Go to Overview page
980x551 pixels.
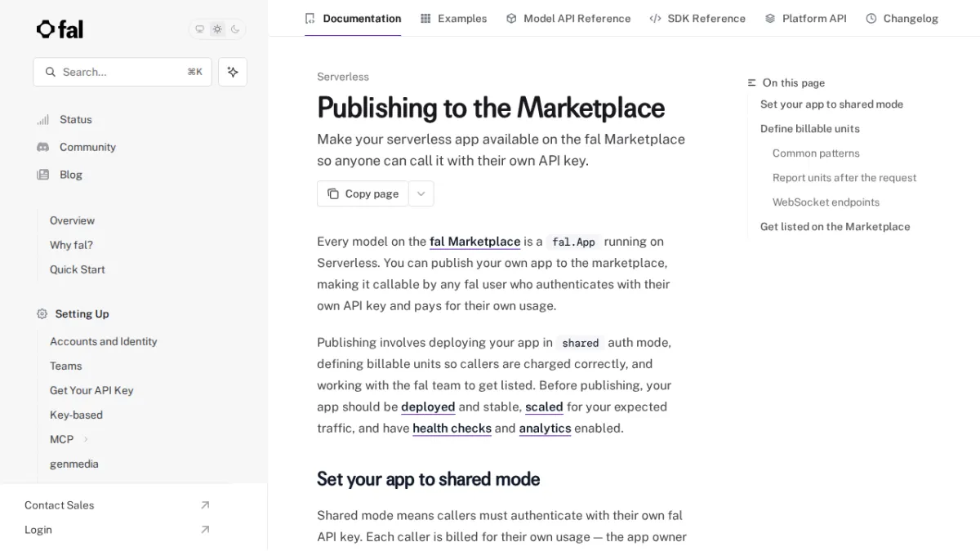(x=72, y=220)
